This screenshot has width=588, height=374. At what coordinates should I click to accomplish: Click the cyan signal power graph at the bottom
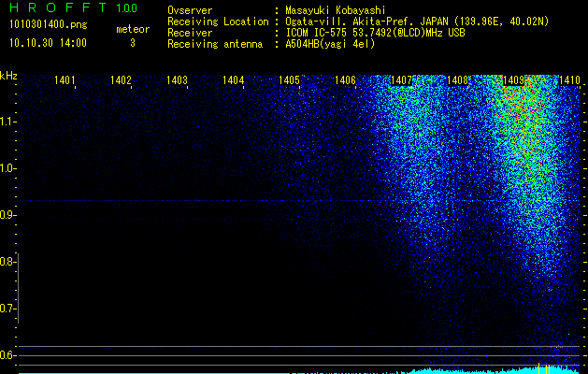pos(299,370)
